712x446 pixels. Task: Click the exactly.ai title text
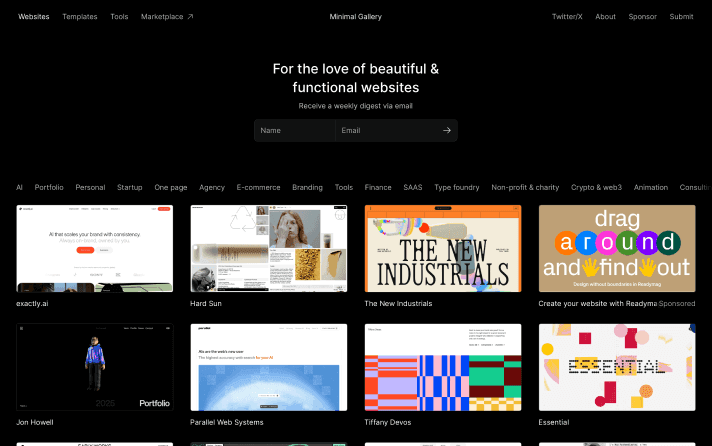click(x=32, y=304)
